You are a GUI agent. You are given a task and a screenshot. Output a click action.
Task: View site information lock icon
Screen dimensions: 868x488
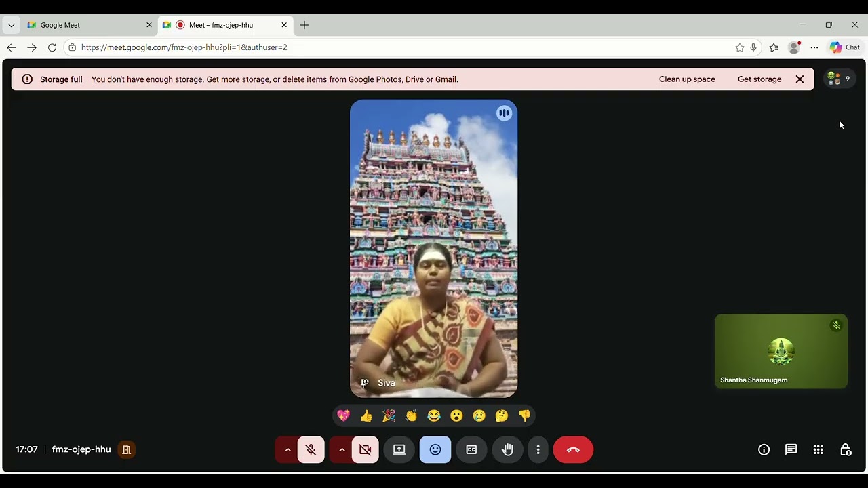click(x=73, y=47)
